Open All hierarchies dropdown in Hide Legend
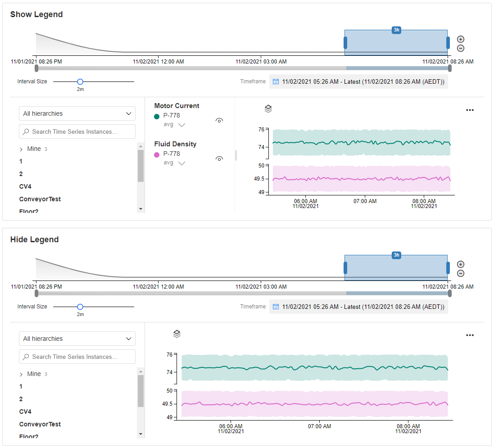The width and height of the screenshot is (494, 448). click(77, 339)
